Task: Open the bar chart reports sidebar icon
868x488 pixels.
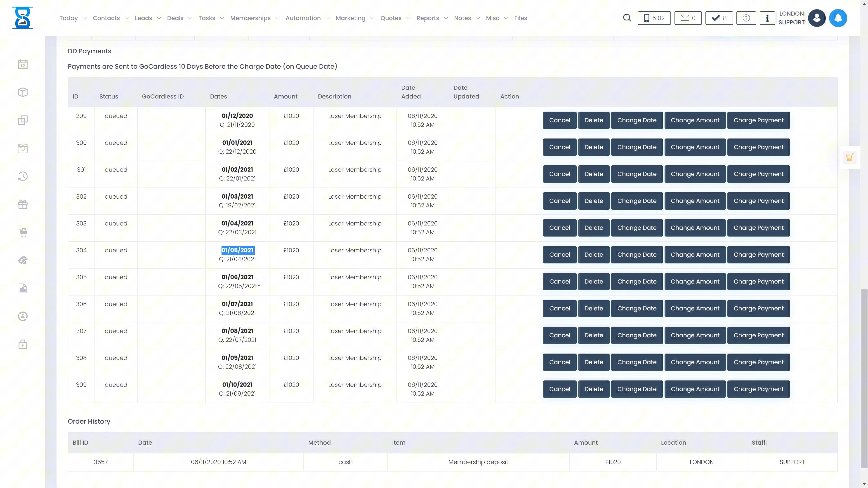Action: pyautogui.click(x=23, y=288)
